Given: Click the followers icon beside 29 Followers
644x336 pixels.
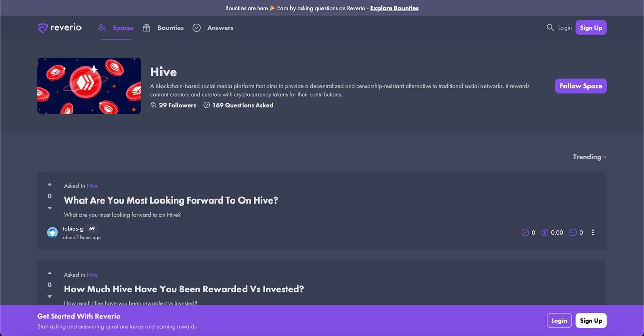Looking at the screenshot, I should [153, 105].
